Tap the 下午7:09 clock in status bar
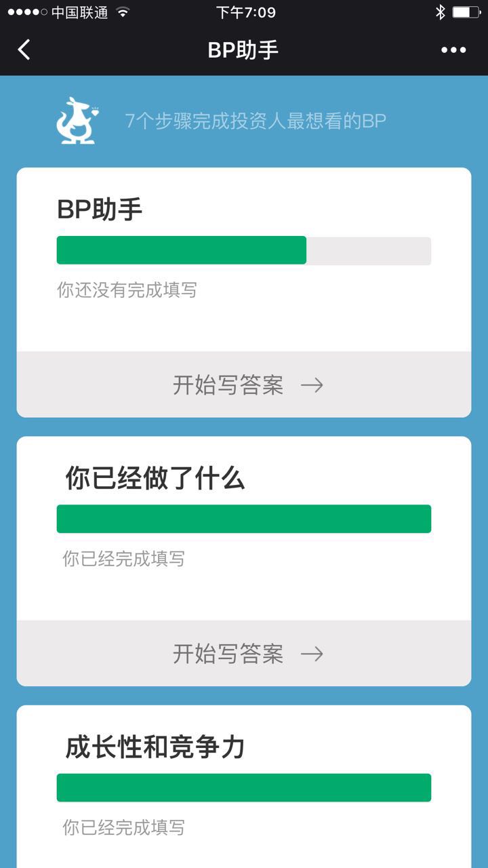Screen dimensions: 488x868 pyautogui.click(x=245, y=12)
